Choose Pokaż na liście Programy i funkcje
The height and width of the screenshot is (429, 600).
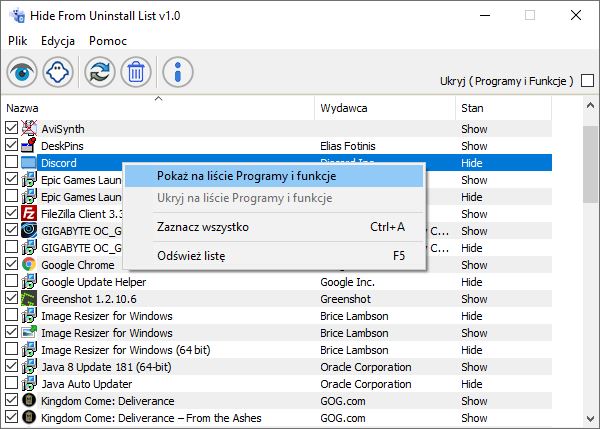274,176
